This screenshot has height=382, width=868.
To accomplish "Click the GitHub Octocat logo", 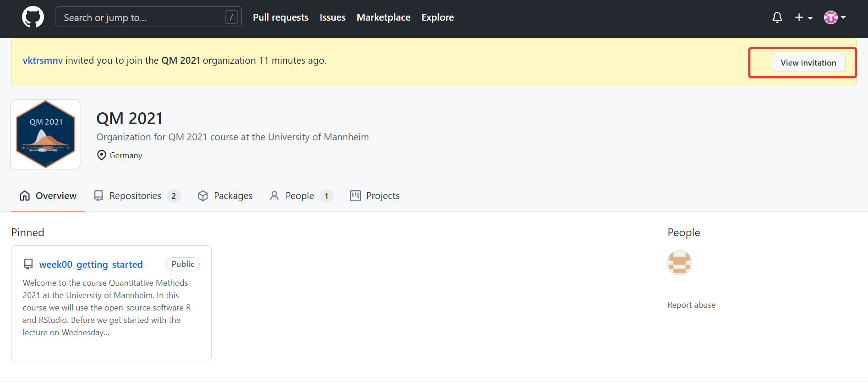I will coord(33,17).
